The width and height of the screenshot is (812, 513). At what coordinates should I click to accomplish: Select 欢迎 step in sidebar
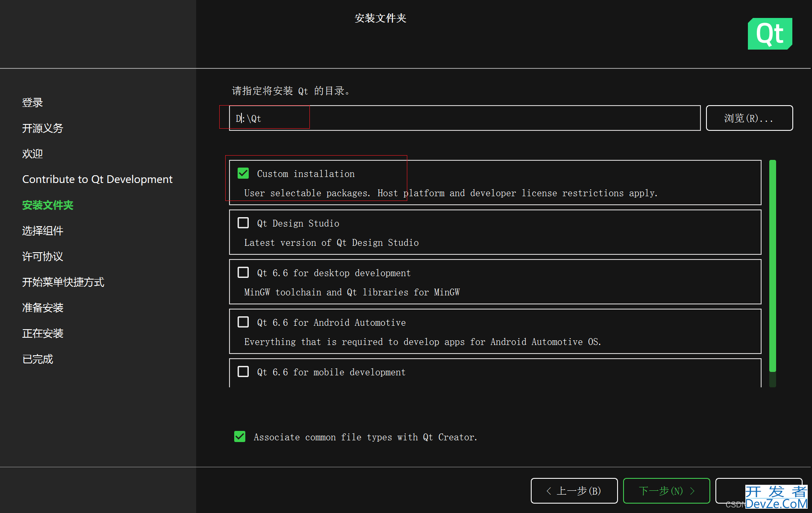(x=32, y=154)
